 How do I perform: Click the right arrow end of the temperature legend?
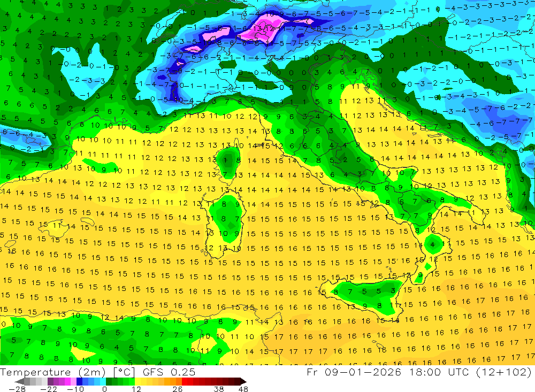243,381
